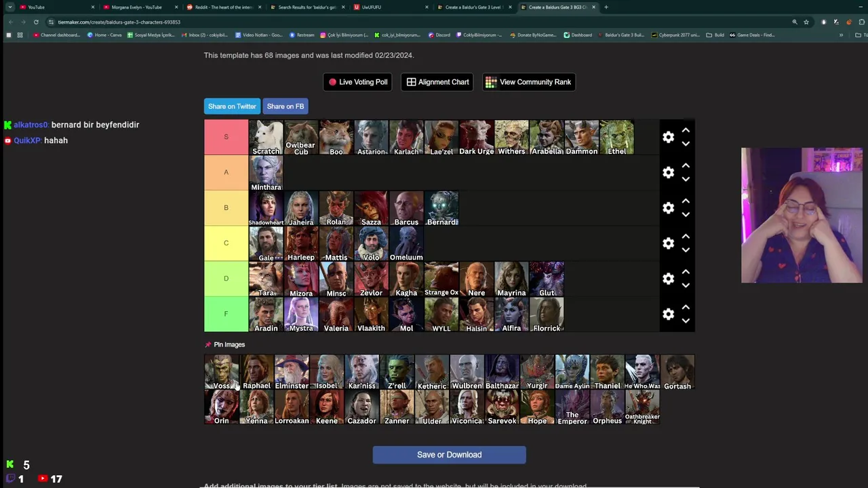Open settings gear for D tier row
This screenshot has height=488, width=868.
[668, 279]
